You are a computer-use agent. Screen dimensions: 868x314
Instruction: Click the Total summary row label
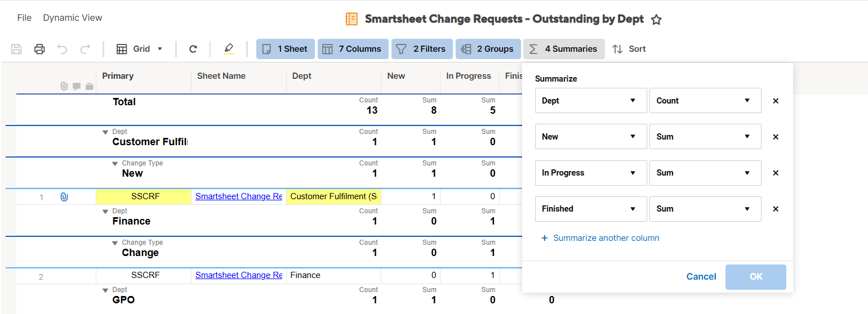(124, 102)
